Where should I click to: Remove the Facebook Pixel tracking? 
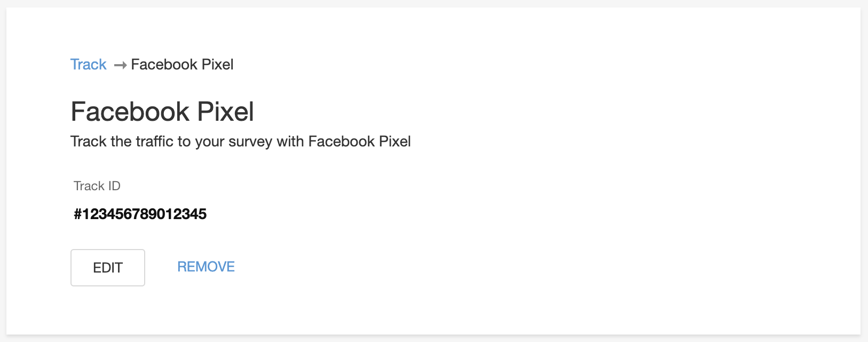(206, 267)
